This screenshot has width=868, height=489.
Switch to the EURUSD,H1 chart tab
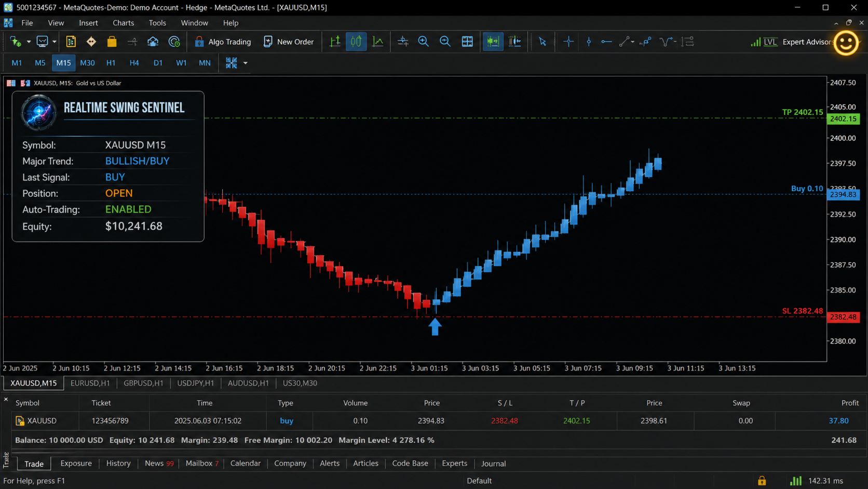(x=90, y=383)
